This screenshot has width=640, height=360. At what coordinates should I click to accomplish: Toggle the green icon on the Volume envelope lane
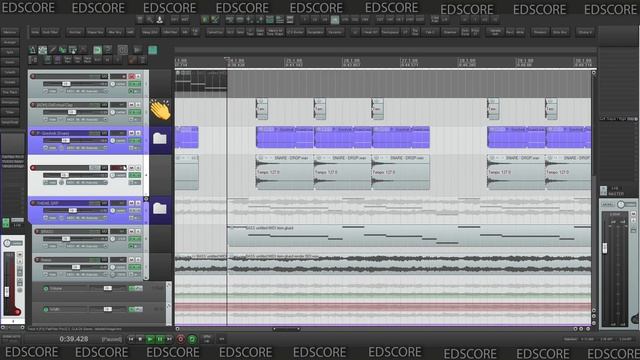click(46, 288)
